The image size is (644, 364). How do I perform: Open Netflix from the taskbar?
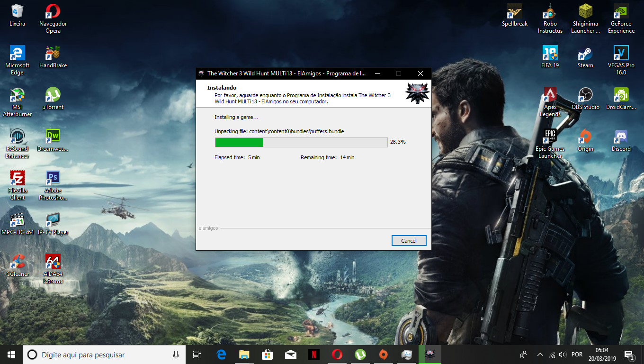pyautogui.click(x=313, y=355)
